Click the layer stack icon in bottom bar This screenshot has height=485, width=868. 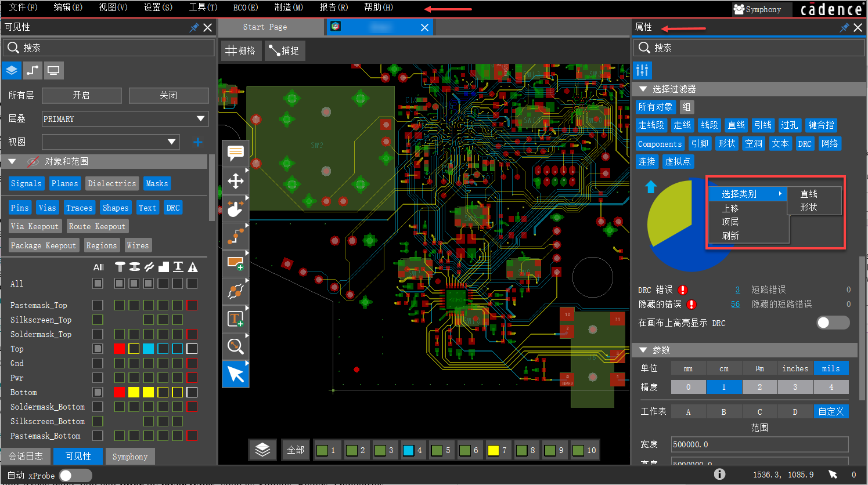262,450
